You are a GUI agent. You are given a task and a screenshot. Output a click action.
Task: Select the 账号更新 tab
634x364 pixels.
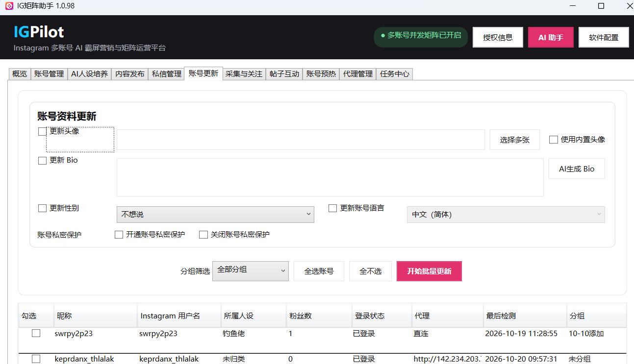click(x=203, y=73)
